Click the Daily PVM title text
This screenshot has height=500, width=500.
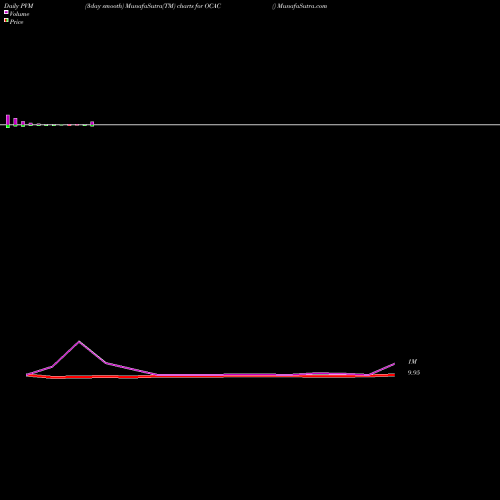[x=19, y=6]
